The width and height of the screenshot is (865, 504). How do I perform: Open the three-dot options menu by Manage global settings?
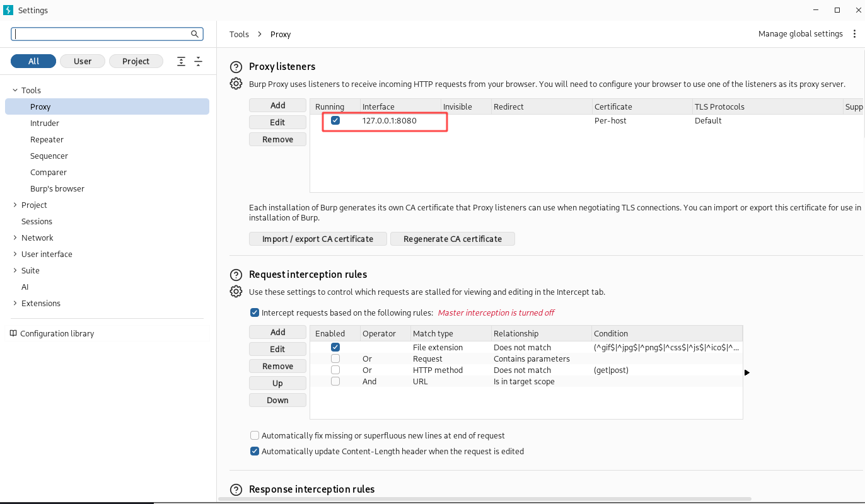(854, 34)
